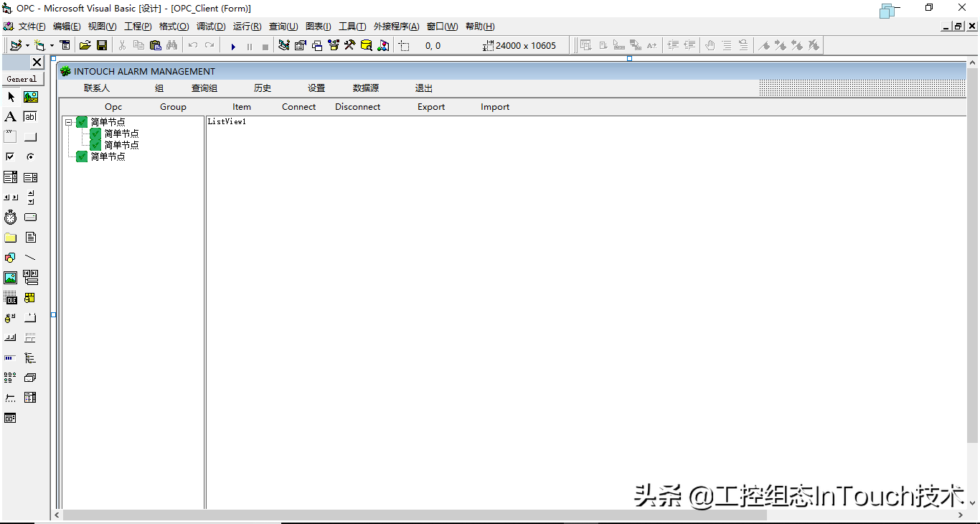Viewport: 980px width, 524px height.
Task: Select the Label control tool
Action: (x=11, y=117)
